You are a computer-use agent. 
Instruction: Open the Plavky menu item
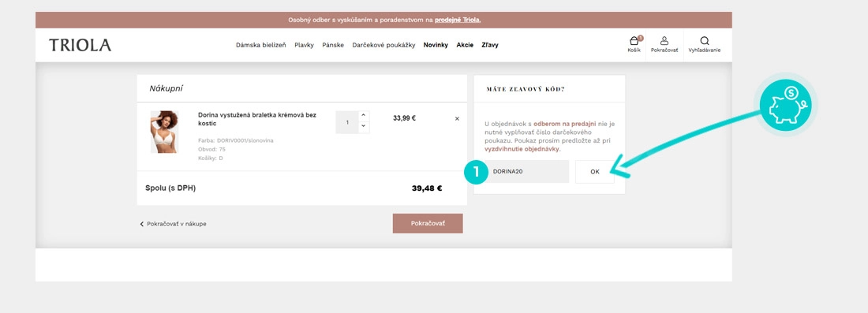point(304,46)
